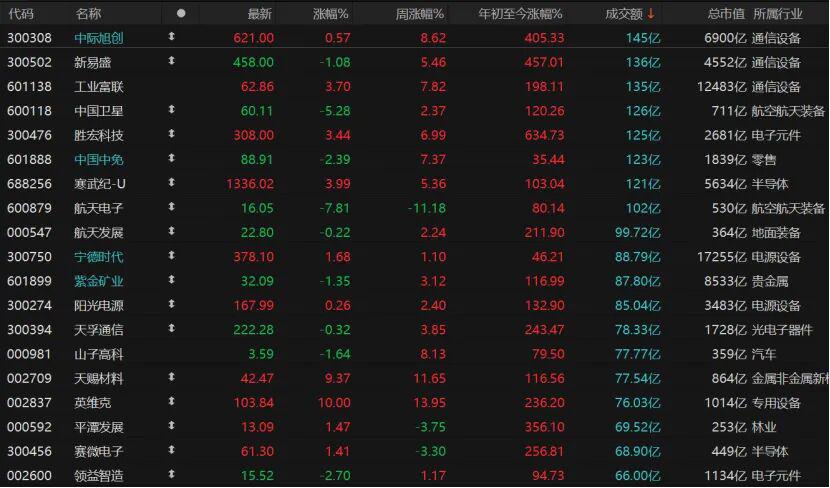The image size is (830, 488).
Task: Click the 最新 column header
Action: click(259, 13)
